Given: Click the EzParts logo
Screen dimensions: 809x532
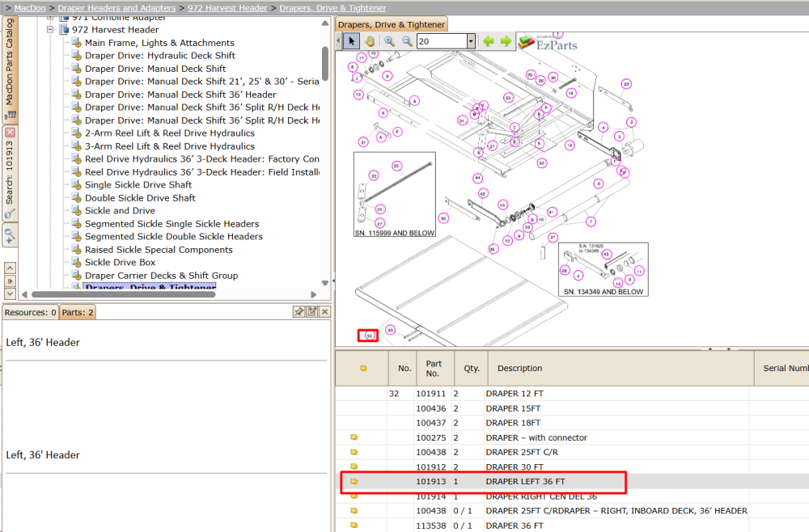Looking at the screenshot, I should tap(548, 44).
